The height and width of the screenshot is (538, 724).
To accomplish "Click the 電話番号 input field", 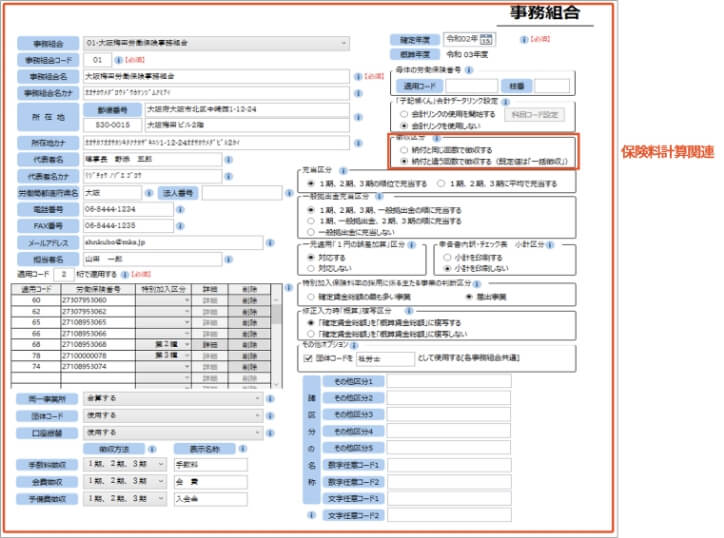I will point(128,209).
